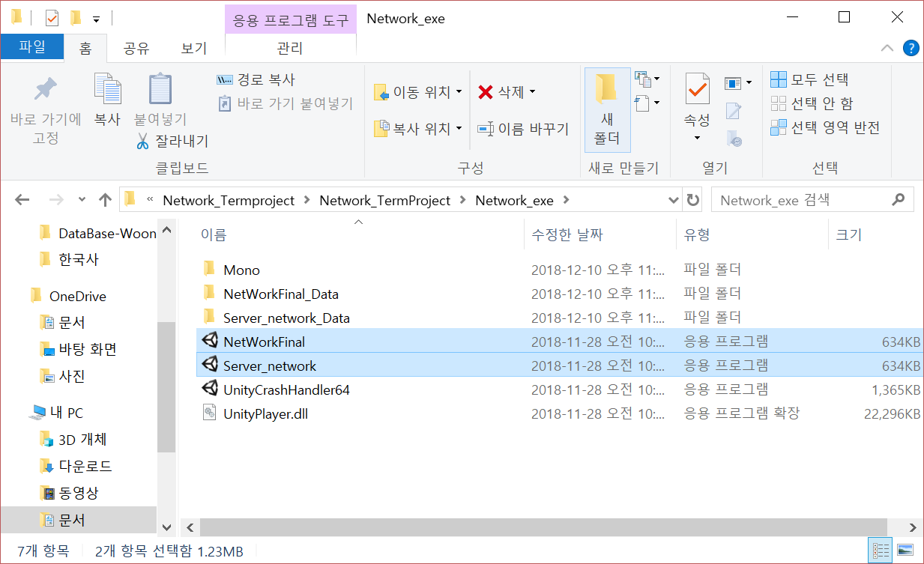Expand the address bar history dropdown
924x564 pixels.
coord(673,200)
